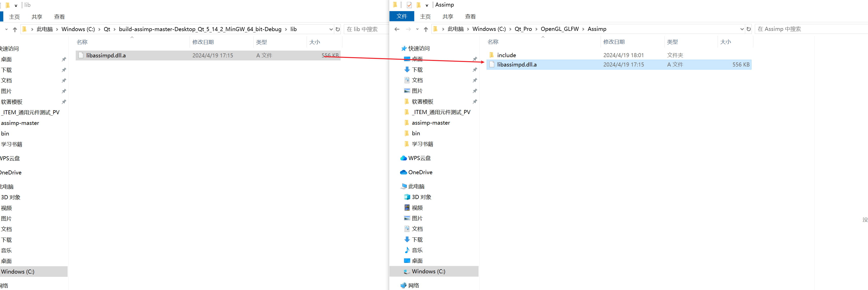
Task: Open recent locations dropdown in Assimp window
Action: pyautogui.click(x=418, y=29)
